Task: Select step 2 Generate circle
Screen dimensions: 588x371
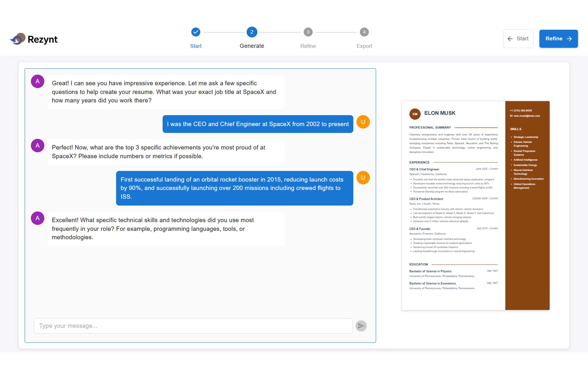Action: click(x=252, y=32)
